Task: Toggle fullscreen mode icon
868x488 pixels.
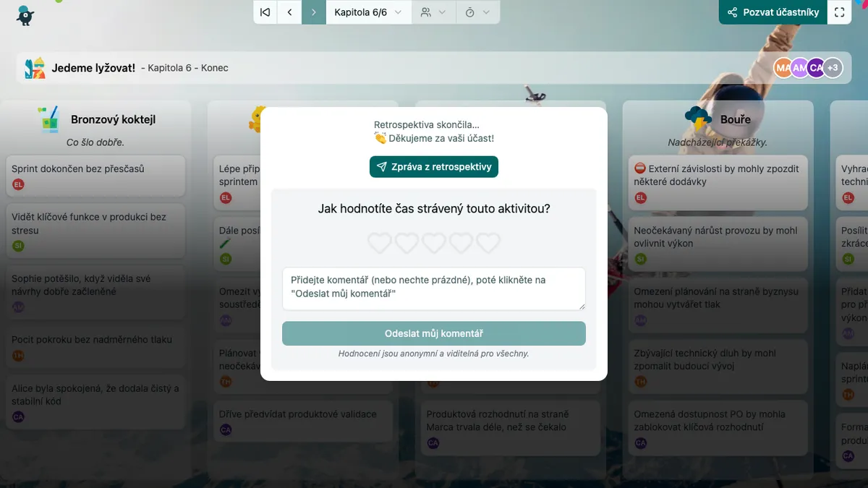Action: [x=839, y=12]
